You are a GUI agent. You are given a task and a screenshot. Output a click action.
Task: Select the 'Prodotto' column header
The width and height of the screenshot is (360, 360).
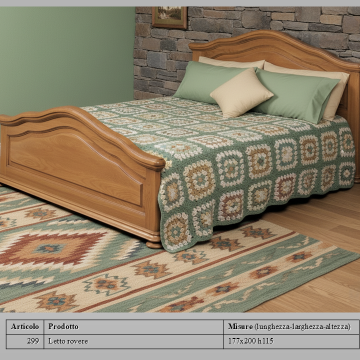pos(133,327)
